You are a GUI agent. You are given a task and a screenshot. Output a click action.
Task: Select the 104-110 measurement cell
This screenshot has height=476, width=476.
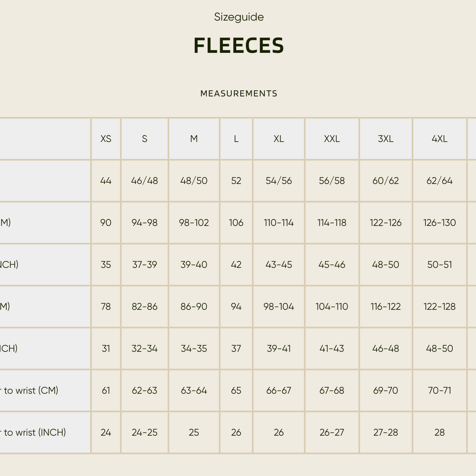pos(332,307)
